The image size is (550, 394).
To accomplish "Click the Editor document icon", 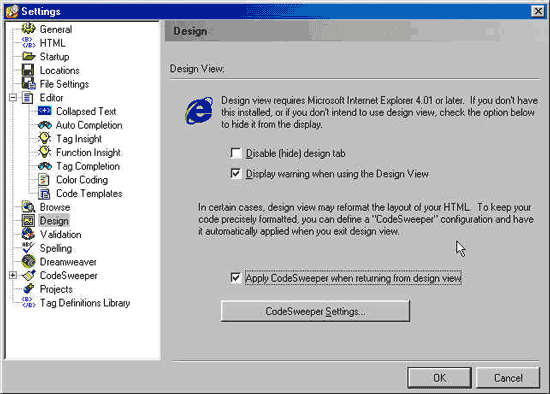I will 28,98.
